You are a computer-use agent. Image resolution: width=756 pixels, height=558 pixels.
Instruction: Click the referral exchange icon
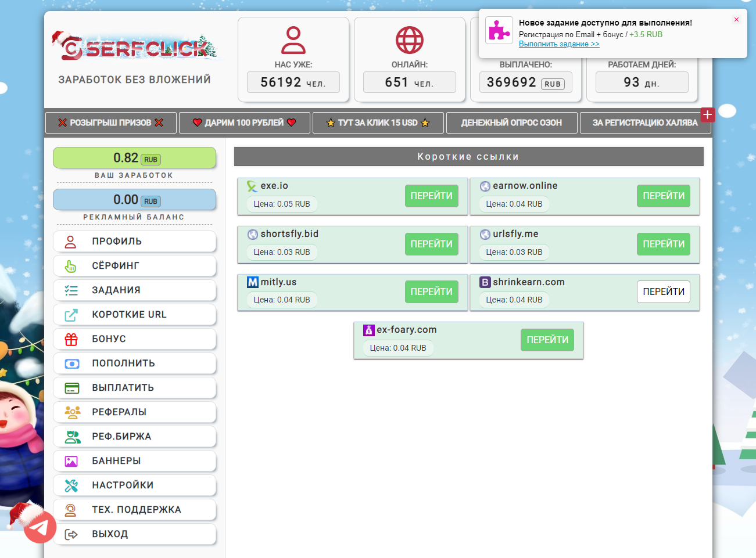tap(72, 437)
